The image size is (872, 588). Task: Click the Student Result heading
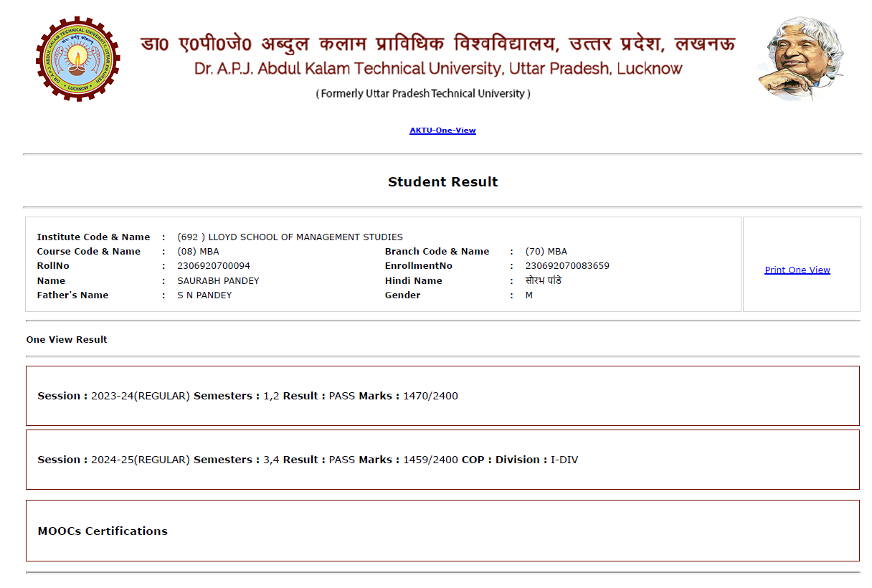point(442,182)
